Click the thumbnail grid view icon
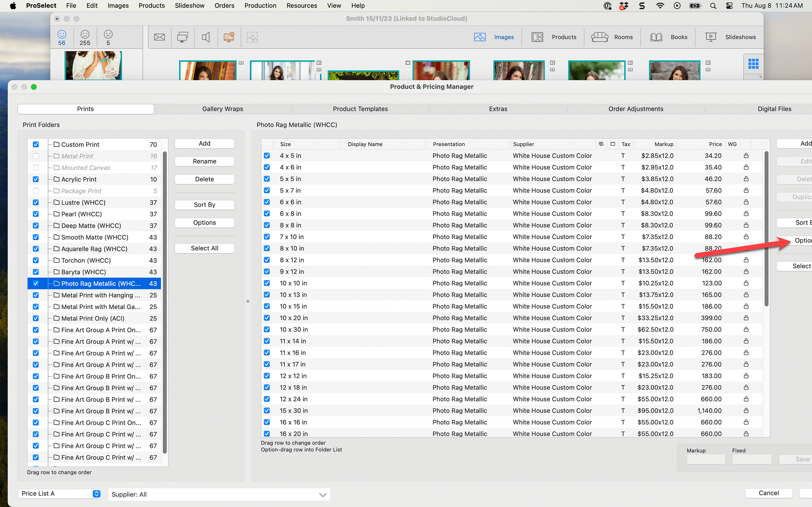The width and height of the screenshot is (812, 507). (x=753, y=63)
